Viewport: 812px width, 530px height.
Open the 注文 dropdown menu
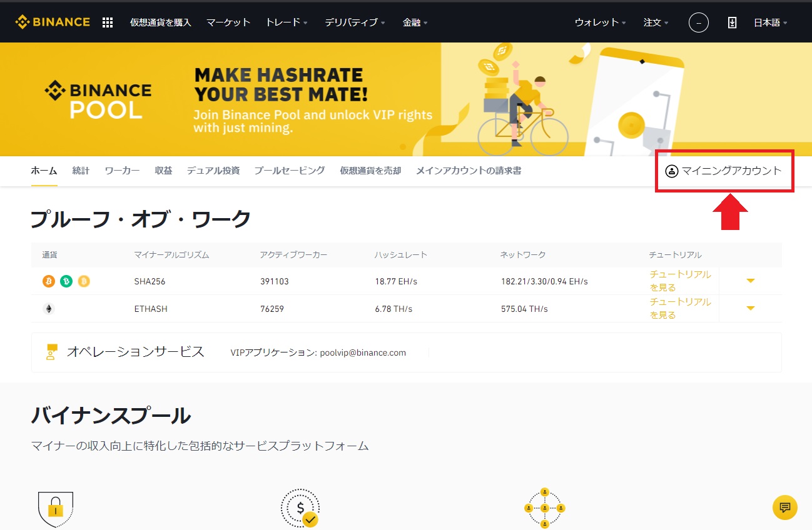(656, 22)
